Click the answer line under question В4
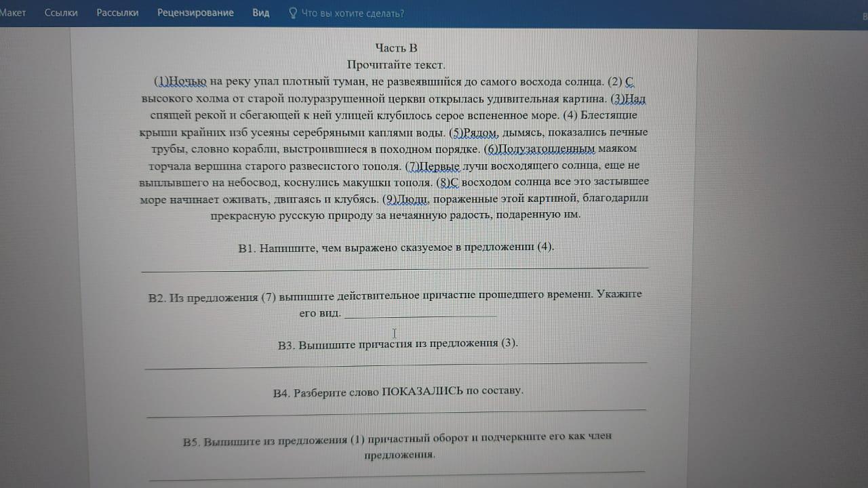The width and height of the screenshot is (868, 488). click(396, 412)
